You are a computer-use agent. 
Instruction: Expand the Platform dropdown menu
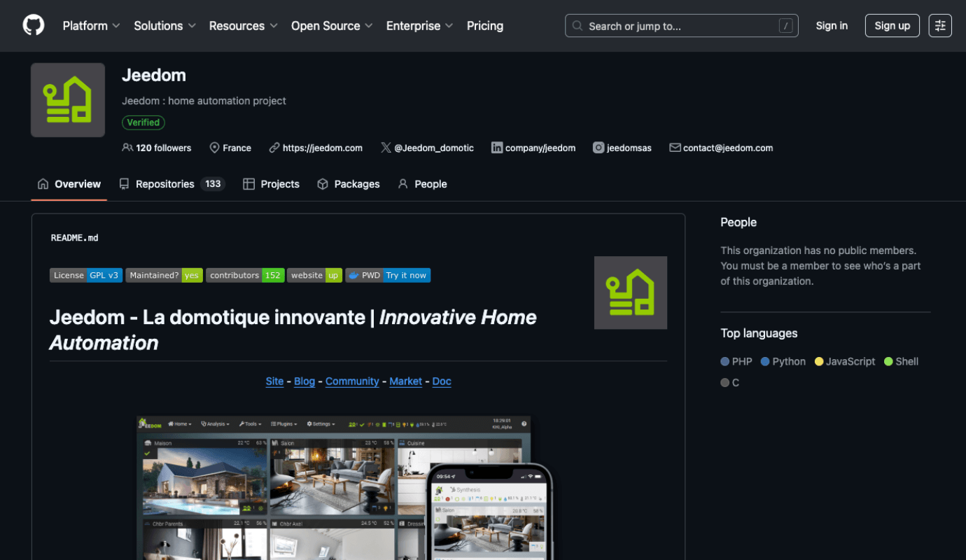[91, 26]
